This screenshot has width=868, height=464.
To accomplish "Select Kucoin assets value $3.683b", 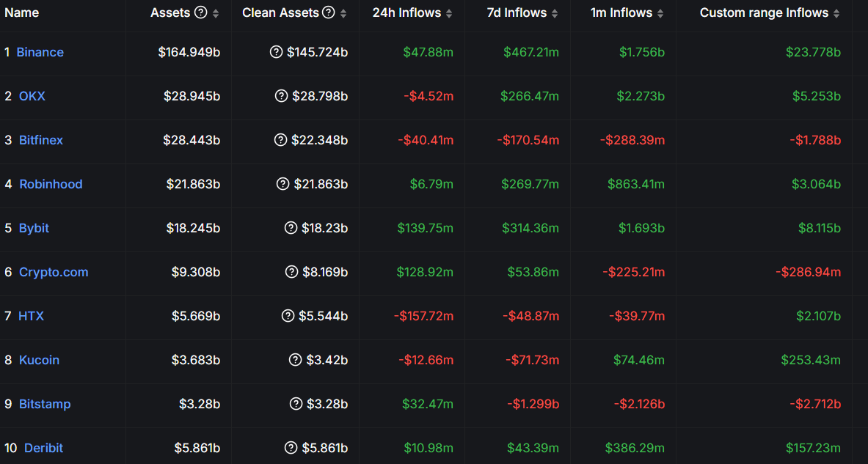I will click(196, 360).
